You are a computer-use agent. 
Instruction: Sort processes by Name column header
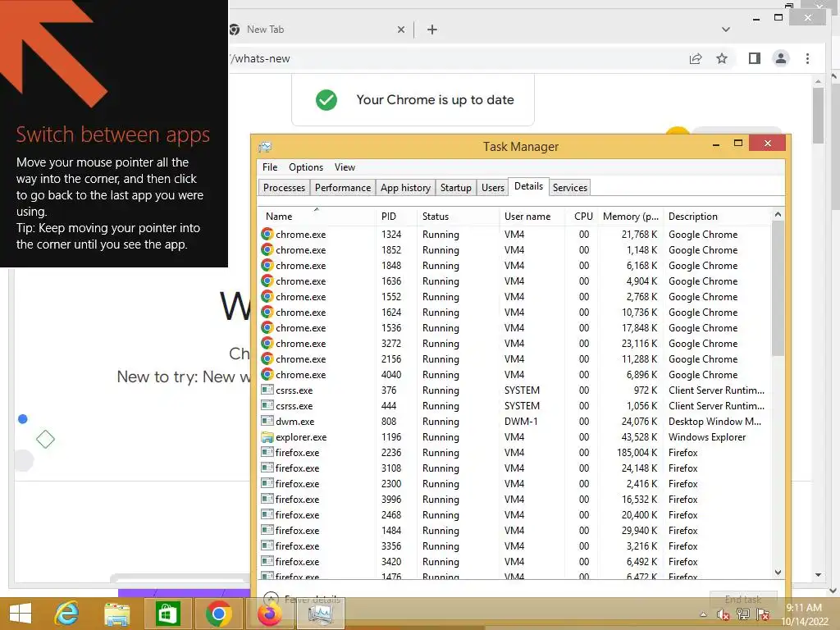316,217
